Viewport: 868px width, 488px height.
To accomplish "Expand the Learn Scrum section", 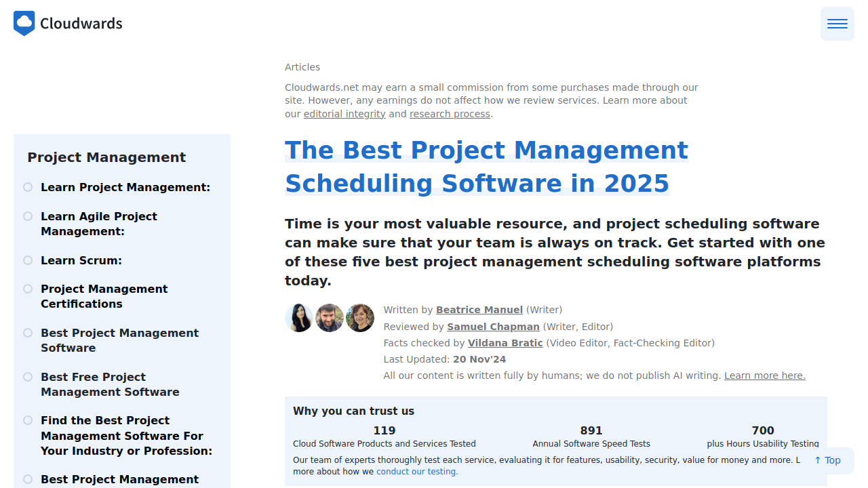I will [x=81, y=260].
